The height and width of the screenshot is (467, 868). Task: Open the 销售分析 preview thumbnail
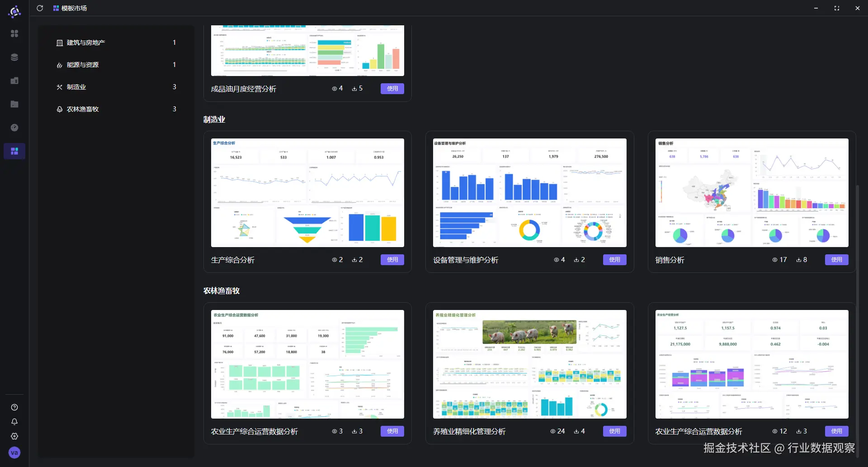coord(752,193)
